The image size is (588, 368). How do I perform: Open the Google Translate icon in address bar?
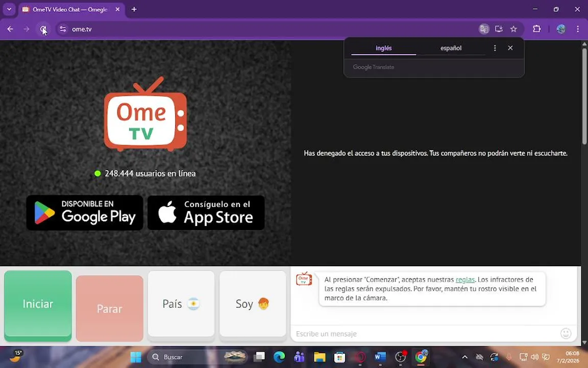tap(484, 29)
